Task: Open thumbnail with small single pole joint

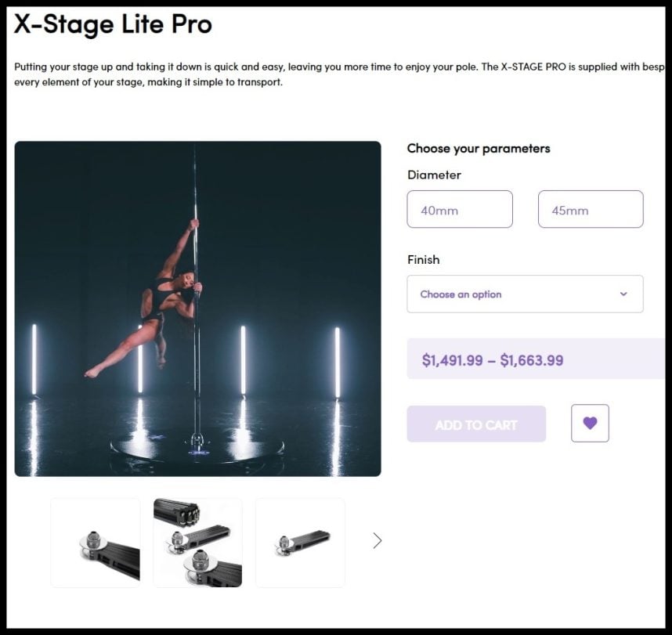Action: tap(300, 543)
